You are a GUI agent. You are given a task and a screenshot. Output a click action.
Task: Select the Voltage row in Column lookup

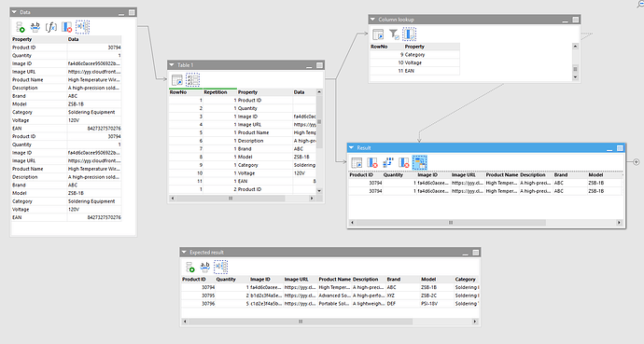pyautogui.click(x=414, y=62)
